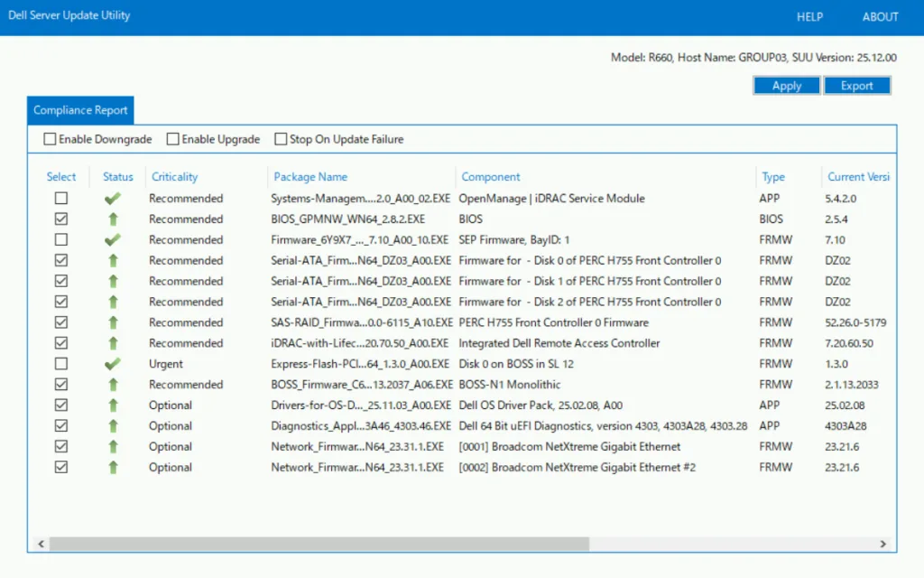Click the Export button

click(856, 86)
